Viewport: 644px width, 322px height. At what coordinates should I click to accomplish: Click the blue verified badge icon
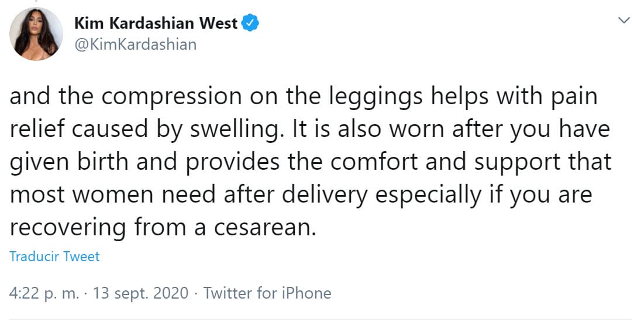(x=251, y=23)
